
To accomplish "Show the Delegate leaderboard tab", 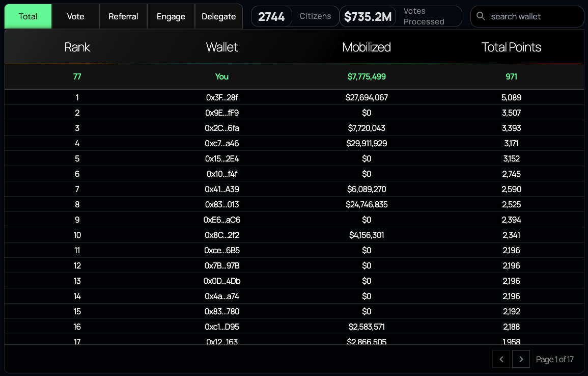I will pyautogui.click(x=218, y=16).
